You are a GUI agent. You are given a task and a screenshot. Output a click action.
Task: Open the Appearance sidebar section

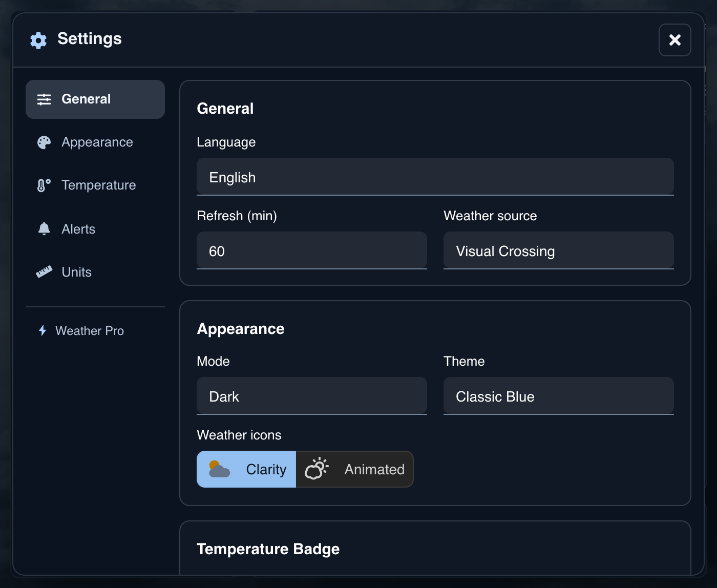tap(95, 142)
